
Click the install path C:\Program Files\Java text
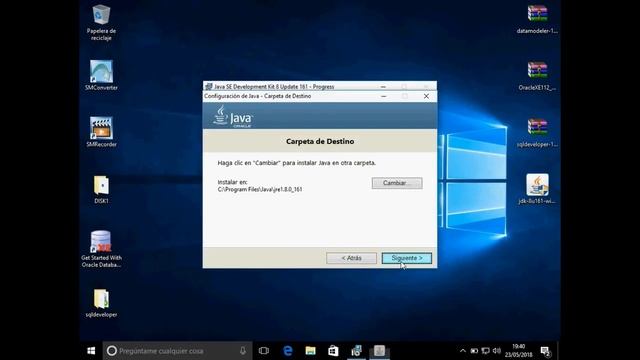[x=260, y=189]
